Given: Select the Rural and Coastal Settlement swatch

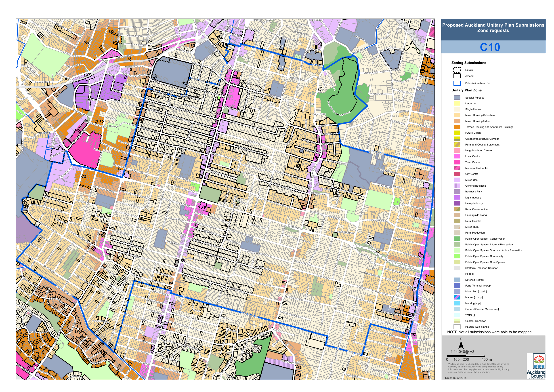Looking at the screenshot, I should click(457, 145).
